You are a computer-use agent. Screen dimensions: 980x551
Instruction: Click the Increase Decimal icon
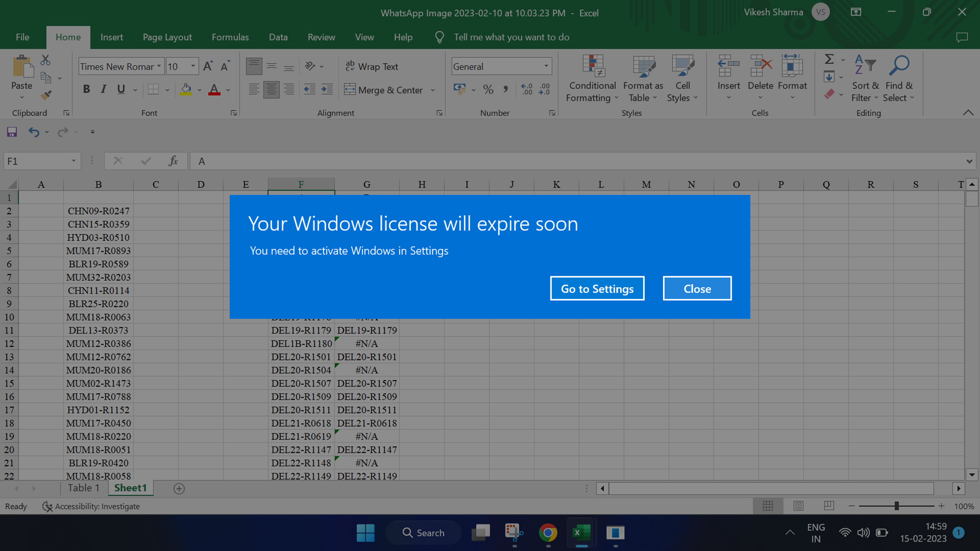click(x=527, y=89)
